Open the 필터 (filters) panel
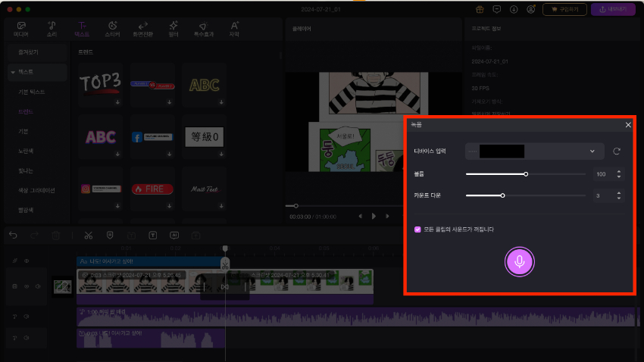The width and height of the screenshot is (644, 362). 174,29
